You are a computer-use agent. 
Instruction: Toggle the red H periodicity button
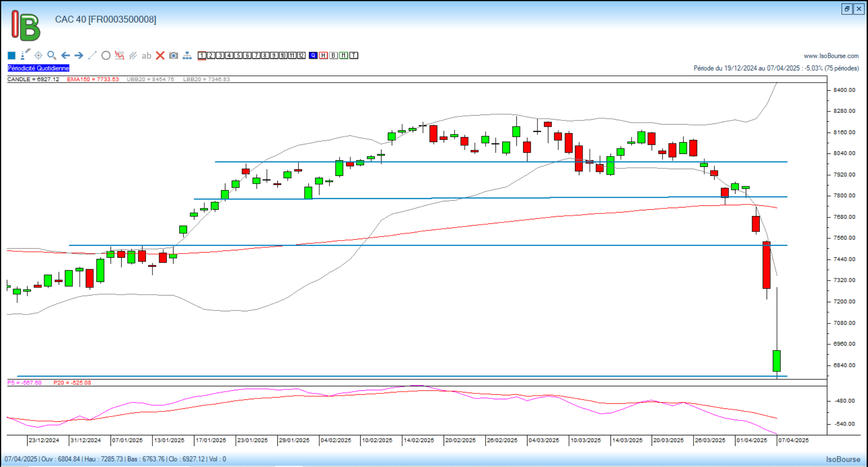pos(323,55)
